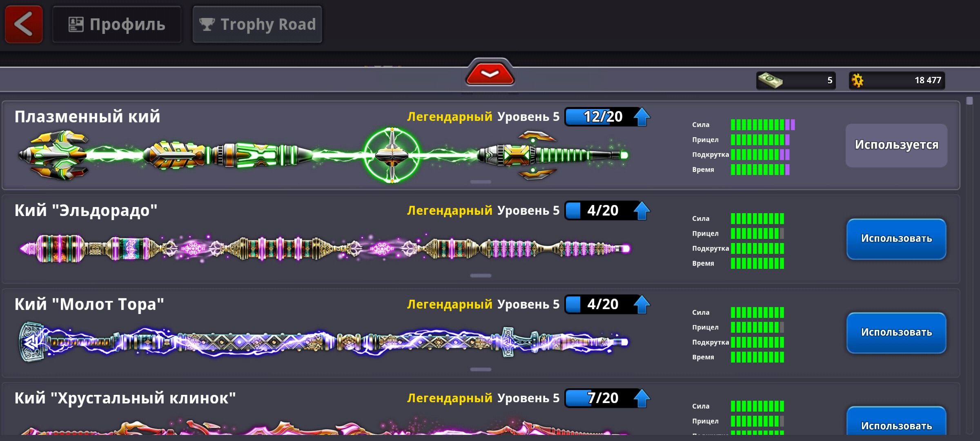Viewport: 980px width, 441px height.
Task: Click the Сила stat bar of Эльдорадо
Action: click(x=757, y=218)
